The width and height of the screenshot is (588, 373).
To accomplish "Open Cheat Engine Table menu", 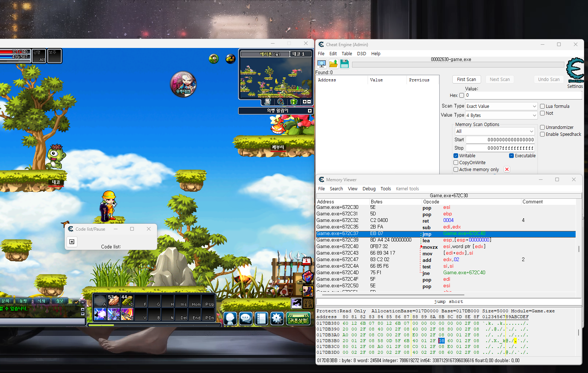I will (x=347, y=54).
